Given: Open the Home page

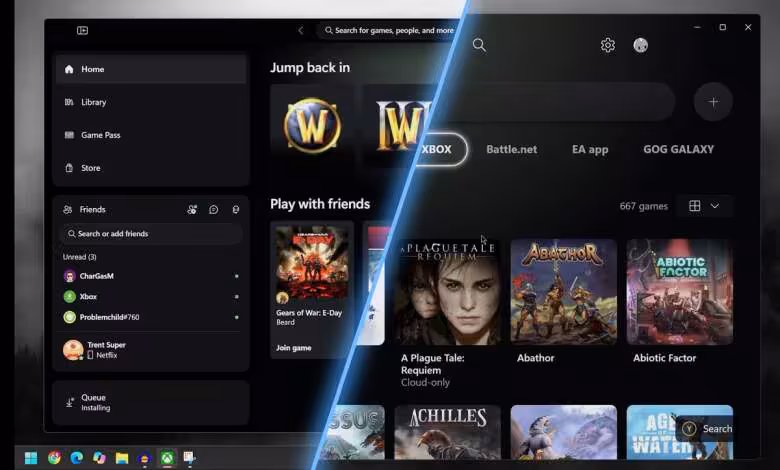Looking at the screenshot, I should tap(151, 69).
